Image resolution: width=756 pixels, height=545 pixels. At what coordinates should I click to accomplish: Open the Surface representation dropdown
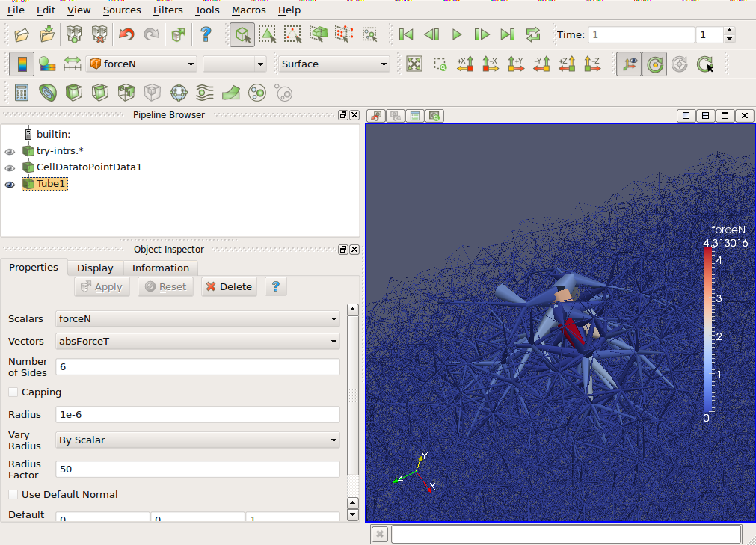[334, 64]
